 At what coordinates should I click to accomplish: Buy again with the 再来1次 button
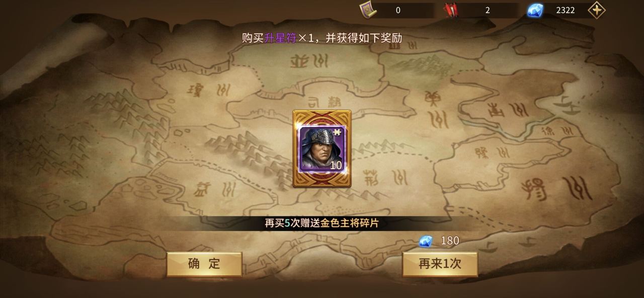(440, 264)
